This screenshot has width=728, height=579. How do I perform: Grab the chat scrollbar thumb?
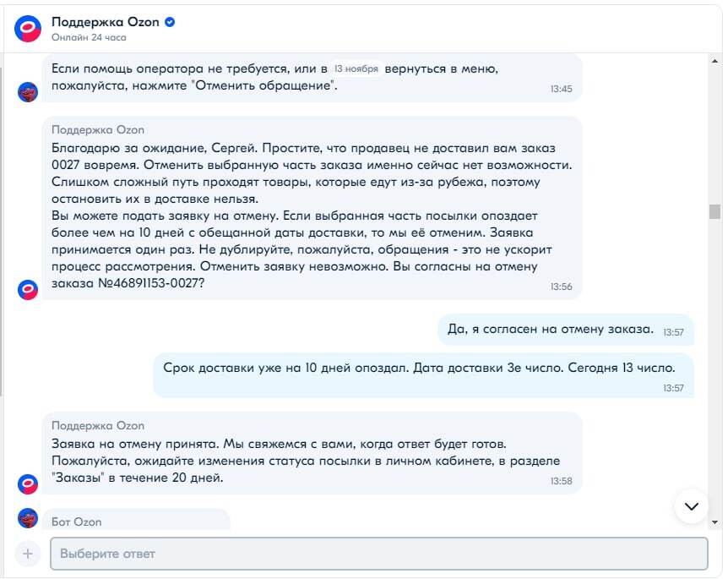(x=714, y=211)
